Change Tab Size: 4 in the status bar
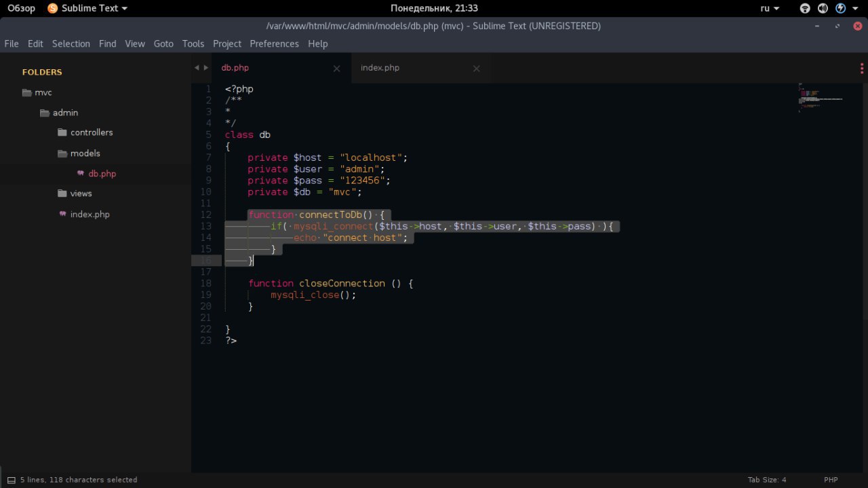This screenshot has height=488, width=868. point(766,480)
